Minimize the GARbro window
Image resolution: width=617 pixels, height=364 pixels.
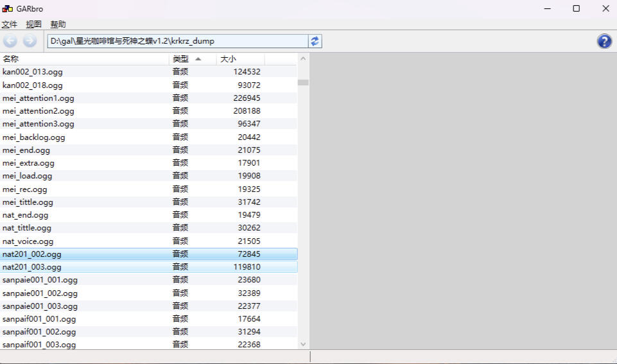548,8
